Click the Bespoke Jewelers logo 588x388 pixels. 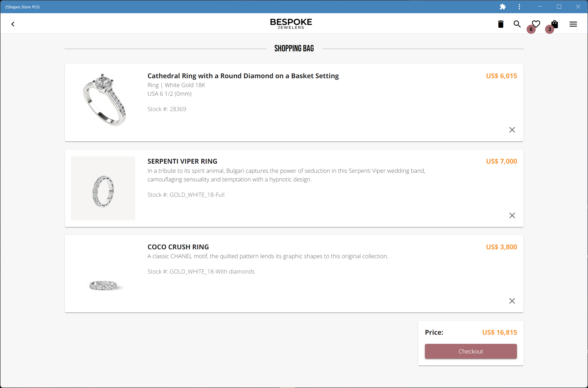pyautogui.click(x=291, y=24)
